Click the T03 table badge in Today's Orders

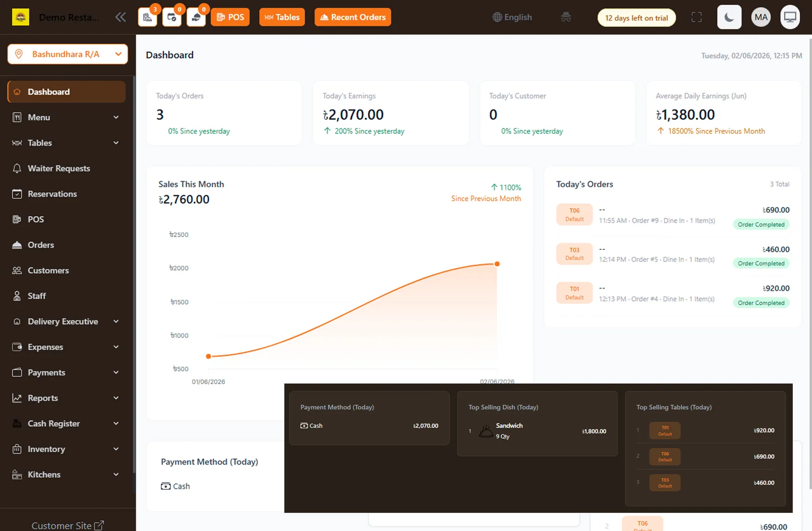(574, 254)
